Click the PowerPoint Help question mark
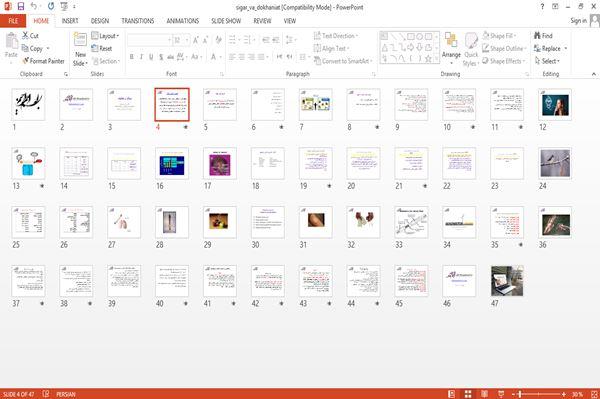This screenshot has width=600, height=399. click(542, 7)
